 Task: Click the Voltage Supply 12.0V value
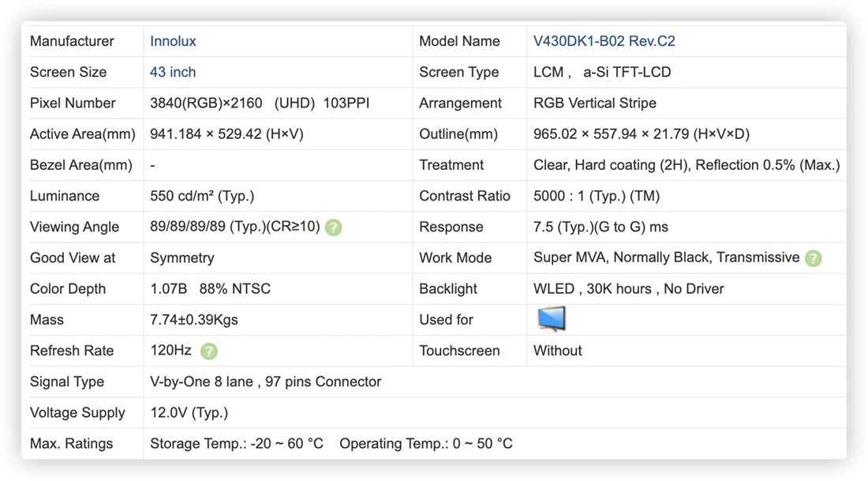click(x=189, y=413)
